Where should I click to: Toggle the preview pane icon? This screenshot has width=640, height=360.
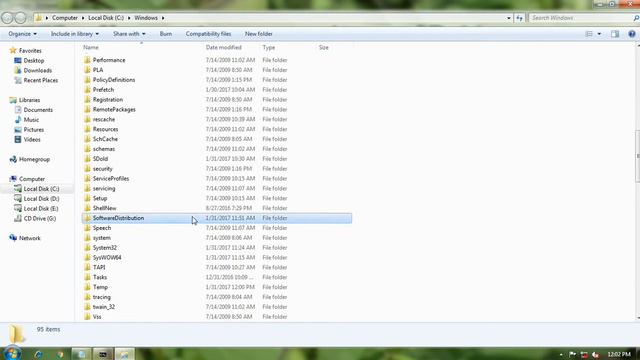click(x=615, y=34)
